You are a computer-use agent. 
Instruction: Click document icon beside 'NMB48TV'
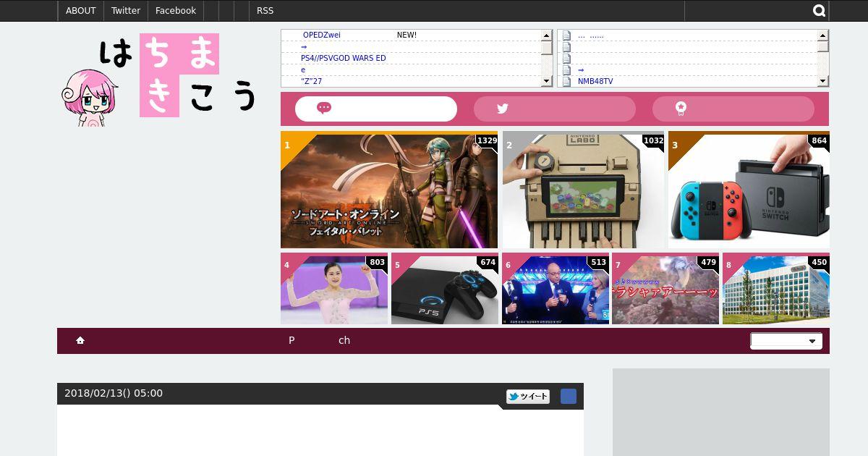567,81
